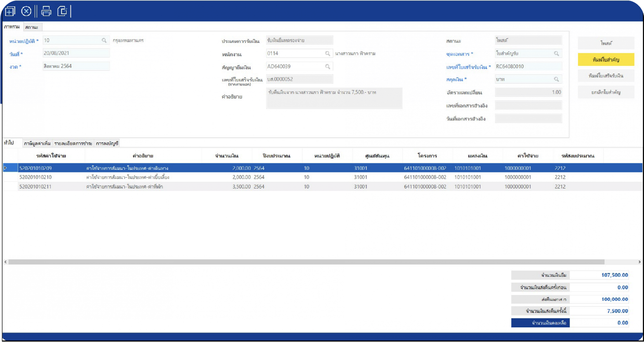644x342 pixels.
Task: Click the export document toolbar icon
Action: pyautogui.click(x=62, y=11)
